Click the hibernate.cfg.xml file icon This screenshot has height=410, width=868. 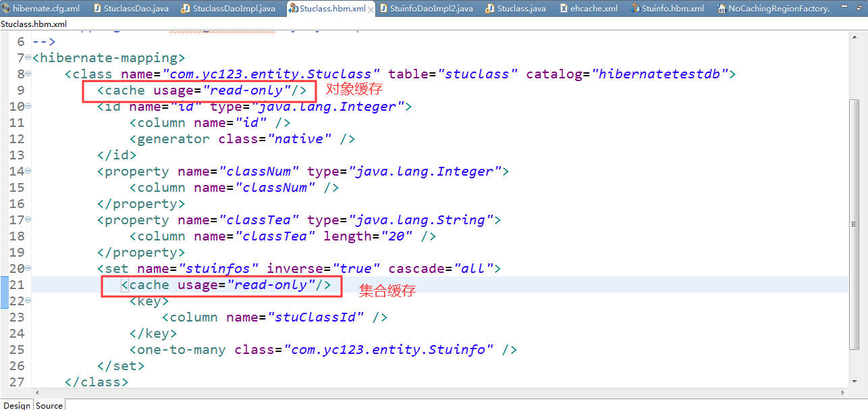pyautogui.click(x=7, y=9)
